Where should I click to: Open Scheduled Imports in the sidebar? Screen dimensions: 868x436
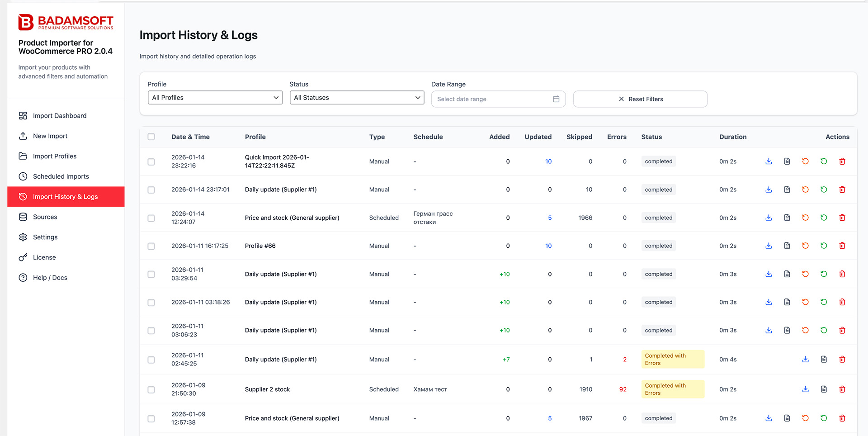click(x=61, y=176)
